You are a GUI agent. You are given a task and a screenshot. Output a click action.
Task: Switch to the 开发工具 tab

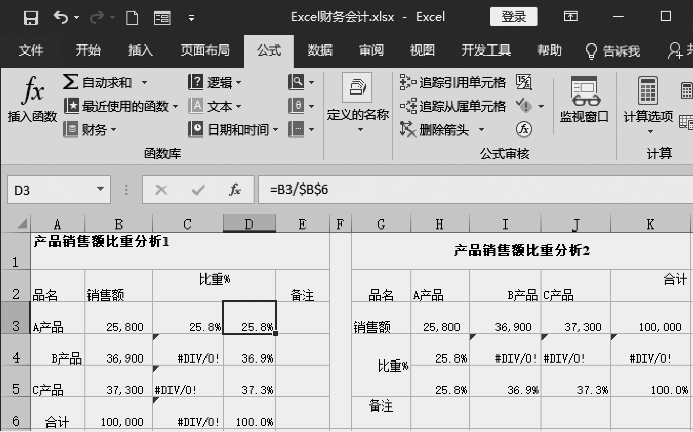pyautogui.click(x=486, y=50)
